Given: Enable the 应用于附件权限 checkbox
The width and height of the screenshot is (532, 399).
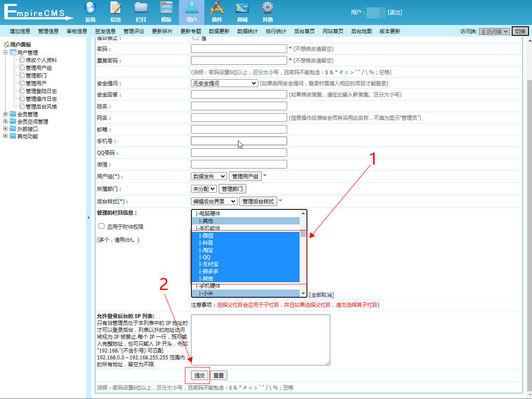Looking at the screenshot, I should 102,226.
